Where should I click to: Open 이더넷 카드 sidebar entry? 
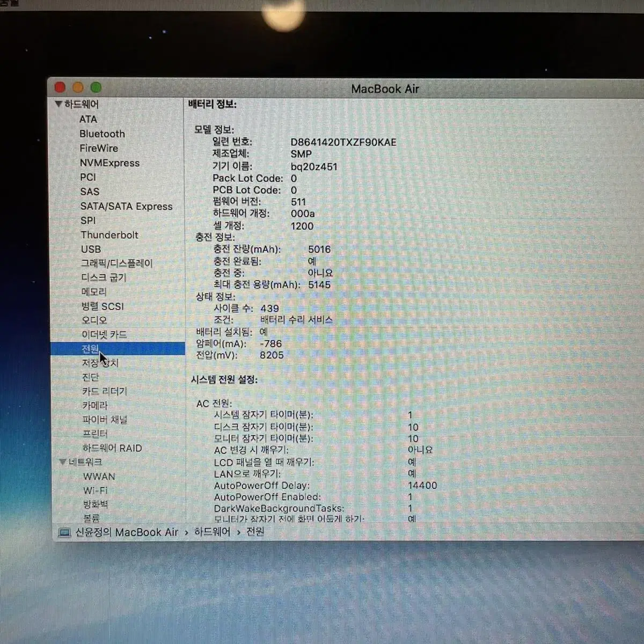[x=104, y=335]
